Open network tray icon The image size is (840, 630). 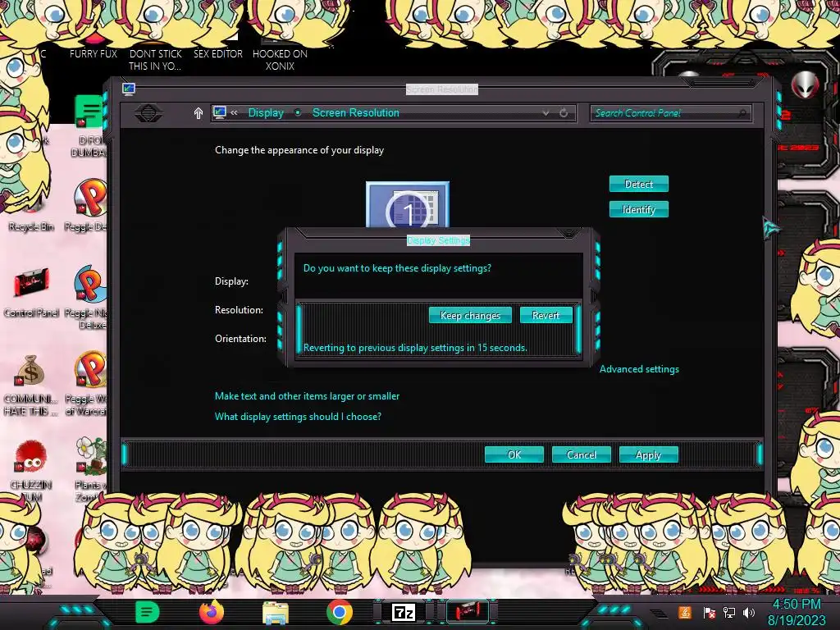click(728, 612)
